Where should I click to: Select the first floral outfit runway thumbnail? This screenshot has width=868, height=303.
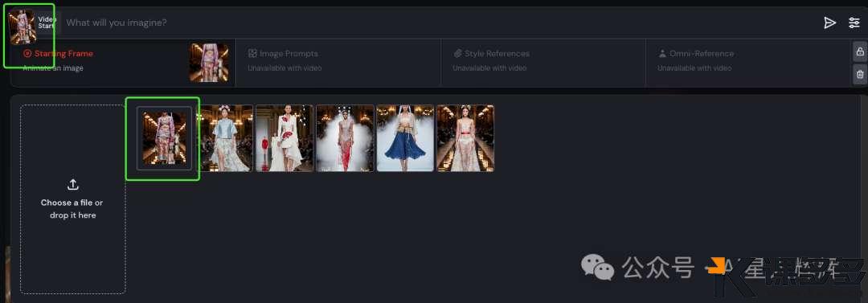165,138
